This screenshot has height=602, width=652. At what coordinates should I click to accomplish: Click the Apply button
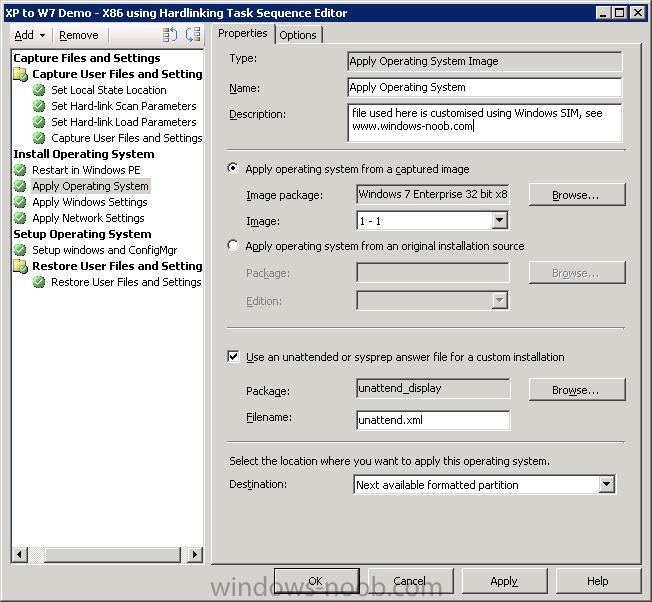[x=504, y=581]
